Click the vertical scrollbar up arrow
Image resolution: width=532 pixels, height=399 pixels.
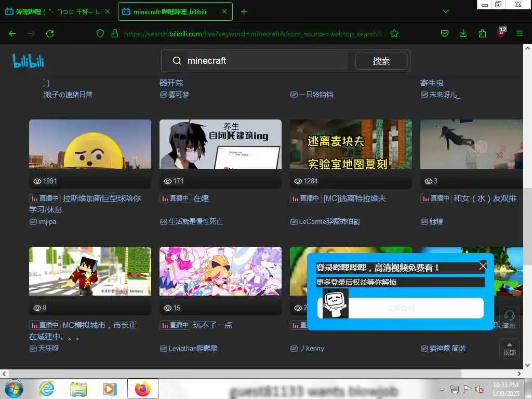point(527,48)
